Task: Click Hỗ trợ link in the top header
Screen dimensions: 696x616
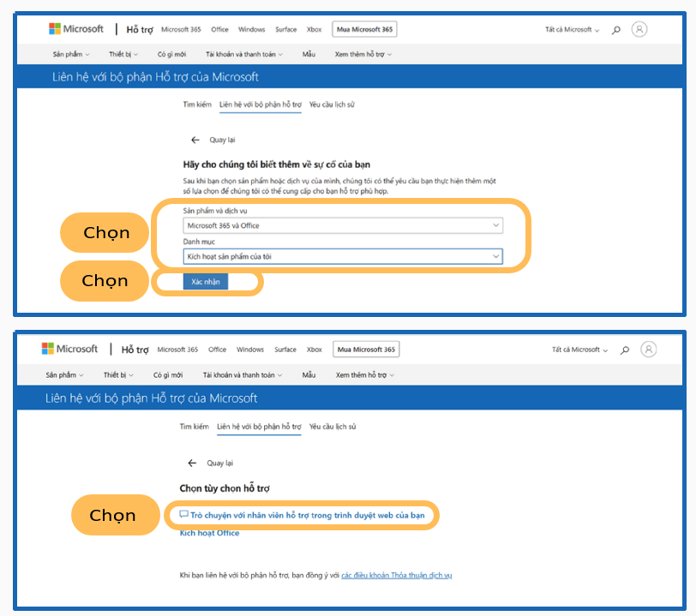Action: pos(140,30)
